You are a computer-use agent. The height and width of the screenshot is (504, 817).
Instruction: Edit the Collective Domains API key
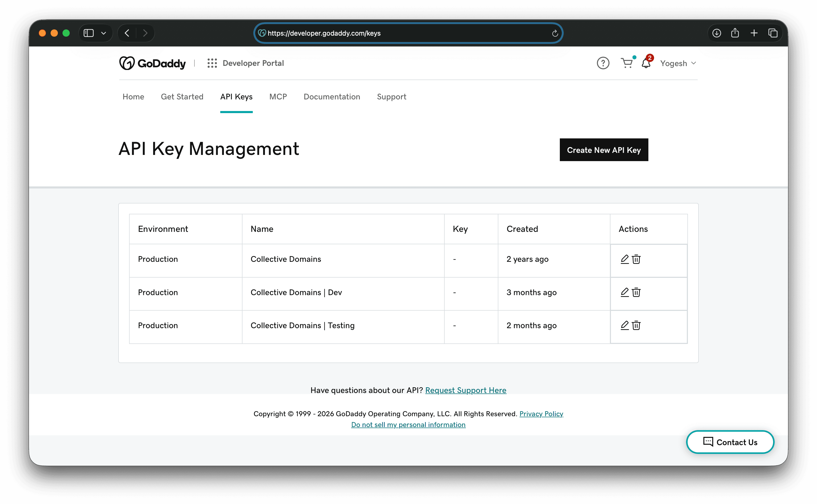tap(624, 259)
